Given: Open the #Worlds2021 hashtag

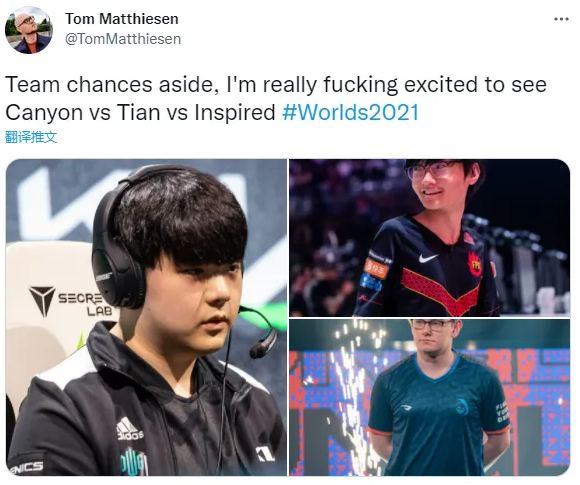Looking at the screenshot, I should [350, 112].
